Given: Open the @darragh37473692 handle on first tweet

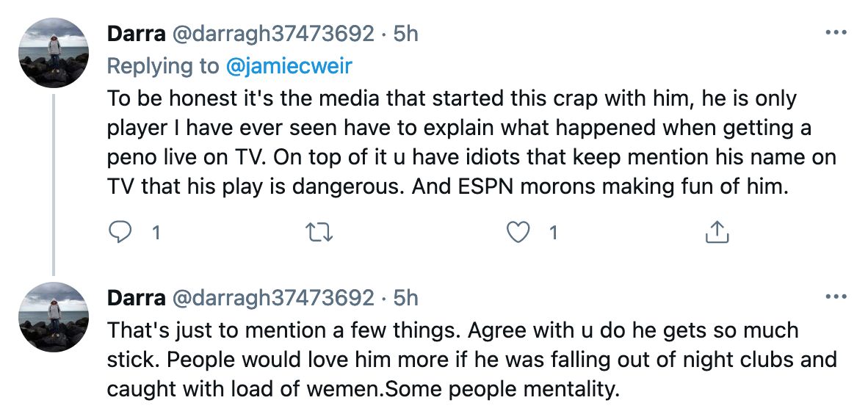Looking at the screenshot, I should point(272,34).
